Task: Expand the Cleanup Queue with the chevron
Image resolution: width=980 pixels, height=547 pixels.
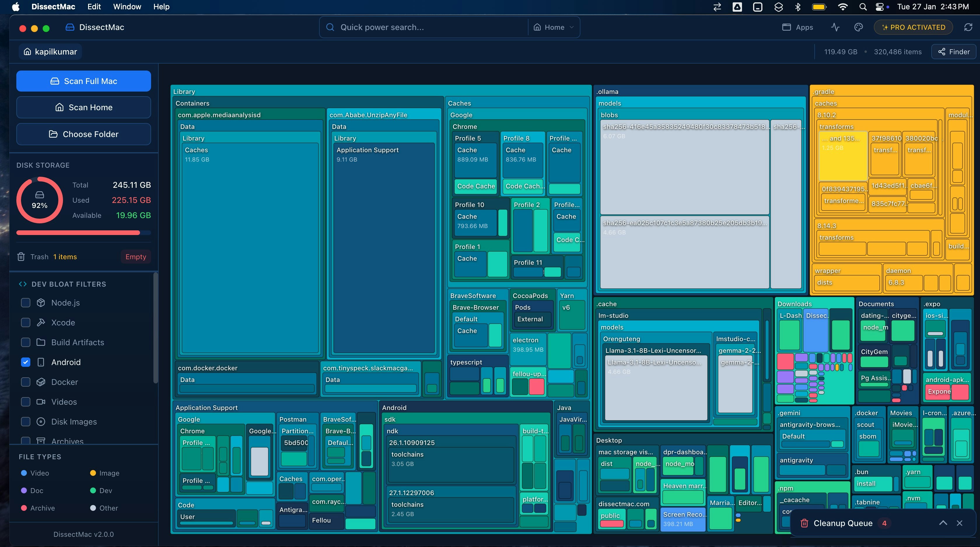Action: pyautogui.click(x=943, y=523)
